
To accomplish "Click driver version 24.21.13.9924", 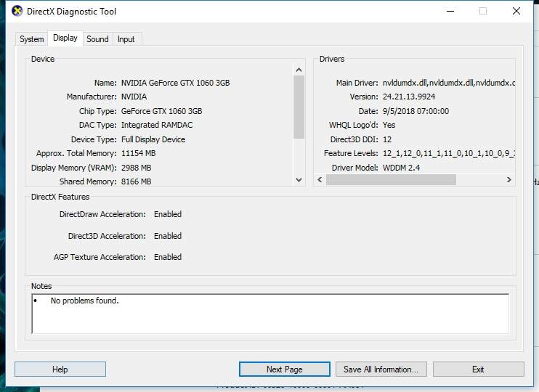I will (x=409, y=97).
